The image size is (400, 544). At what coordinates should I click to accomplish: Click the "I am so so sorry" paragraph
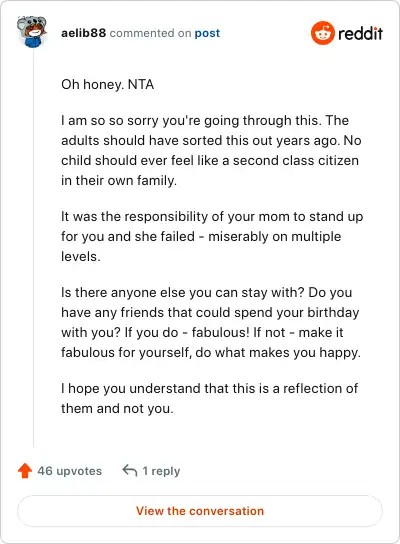211,150
